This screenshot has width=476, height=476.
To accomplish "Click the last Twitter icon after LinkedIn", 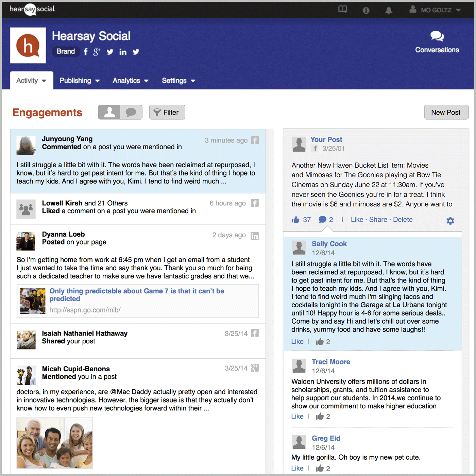I will pos(136,52).
